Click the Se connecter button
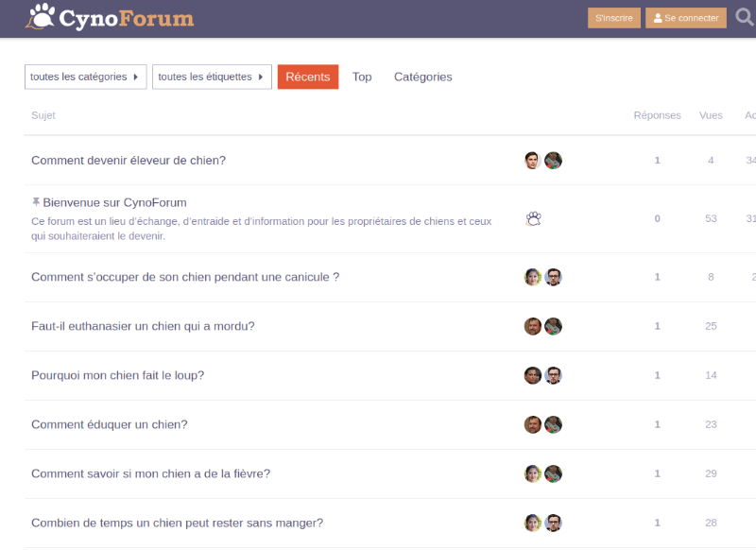The image size is (756, 550). click(686, 18)
